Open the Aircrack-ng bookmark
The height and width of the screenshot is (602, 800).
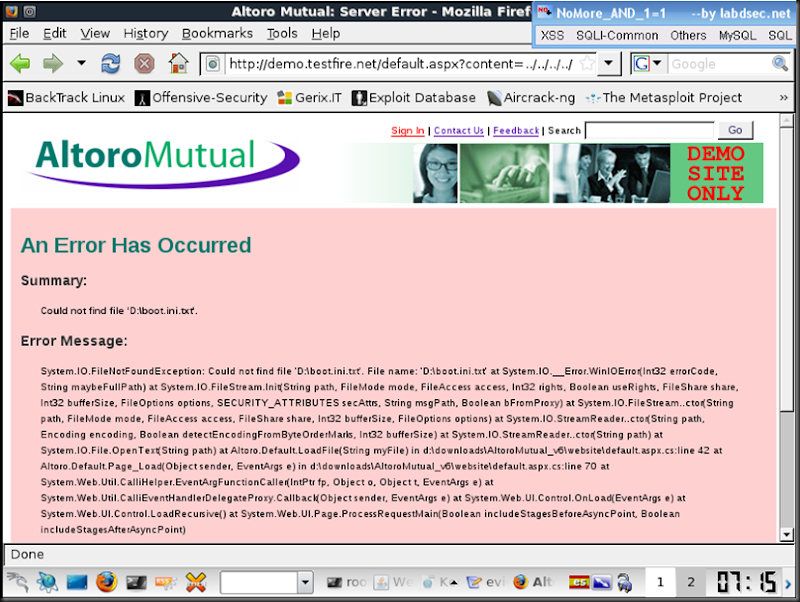tap(531, 98)
